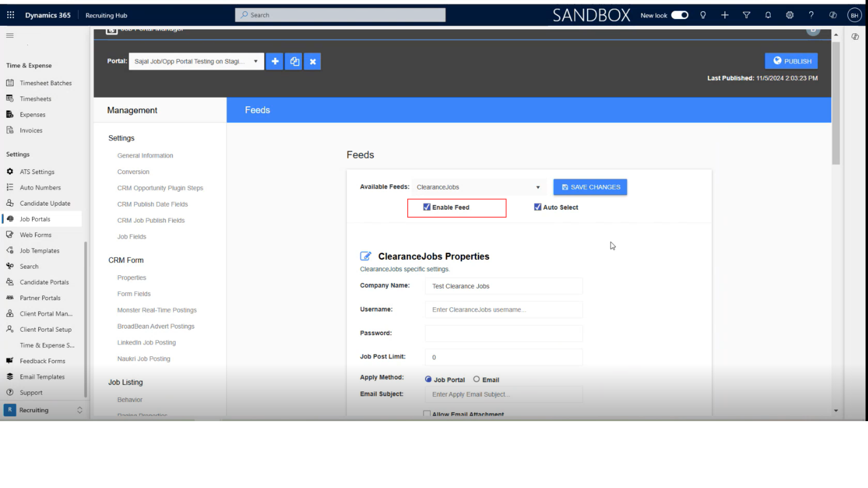Click the copy portal icon button
The width and height of the screenshot is (868, 488).
pyautogui.click(x=294, y=61)
